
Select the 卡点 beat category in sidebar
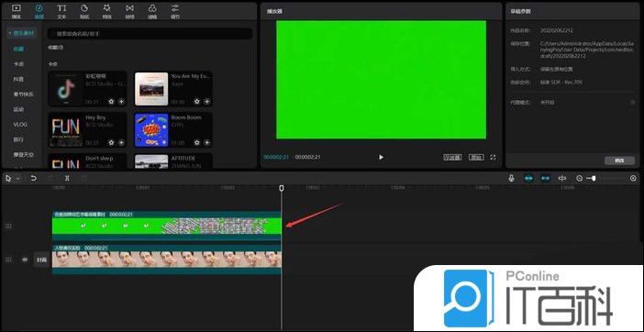(x=18, y=64)
